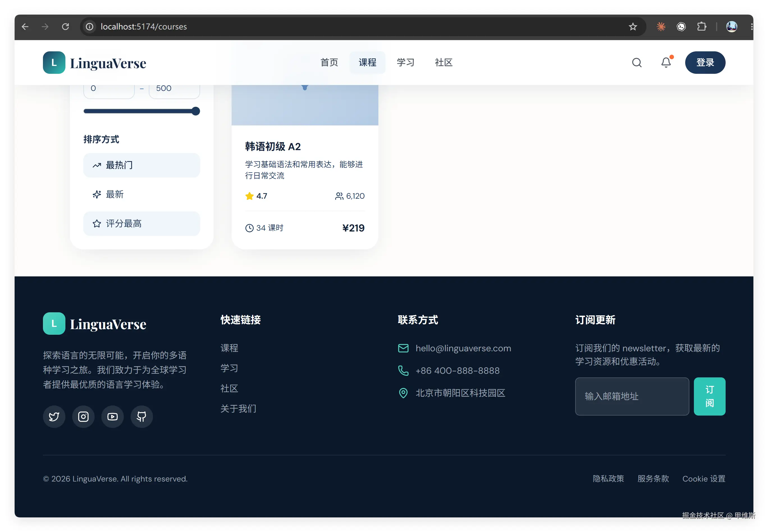Open notifications bell icon
768x532 pixels.
point(666,63)
